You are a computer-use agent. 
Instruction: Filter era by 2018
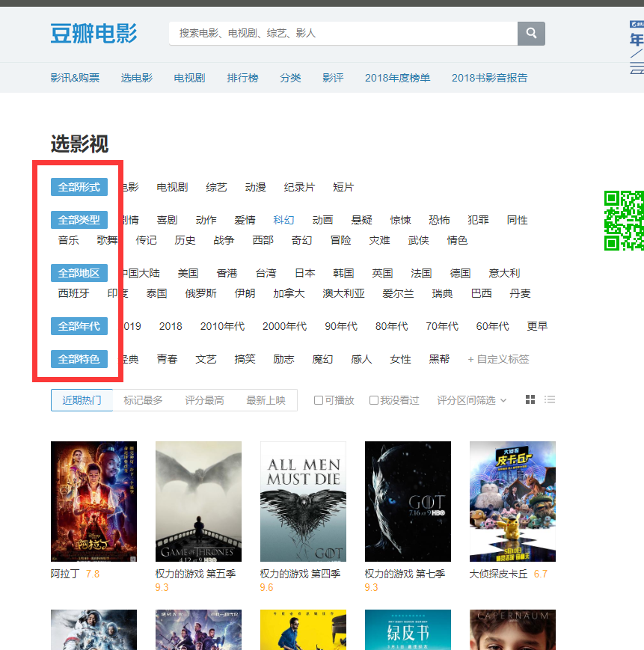171,326
